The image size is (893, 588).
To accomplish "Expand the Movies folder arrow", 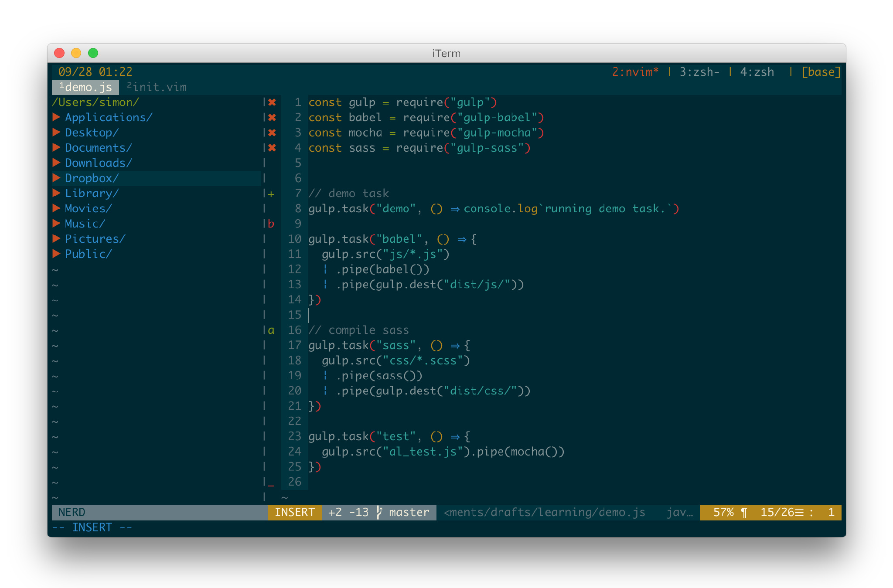I will pos(56,208).
